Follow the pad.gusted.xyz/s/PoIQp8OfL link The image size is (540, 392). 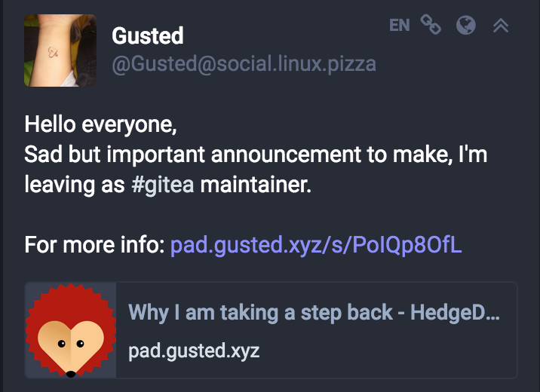coord(316,245)
